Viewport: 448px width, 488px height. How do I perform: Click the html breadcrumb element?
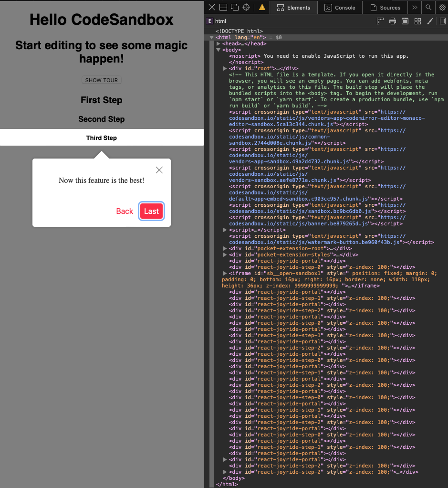217,21
